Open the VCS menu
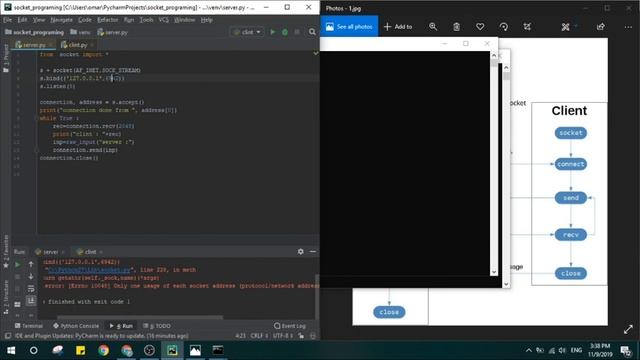The image size is (640, 360). point(163,20)
